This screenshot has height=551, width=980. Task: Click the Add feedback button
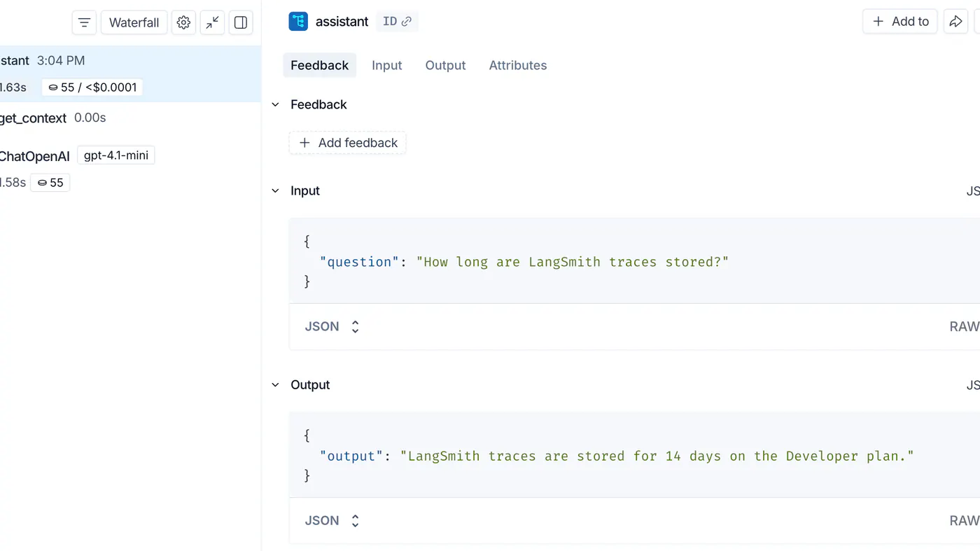(x=348, y=143)
